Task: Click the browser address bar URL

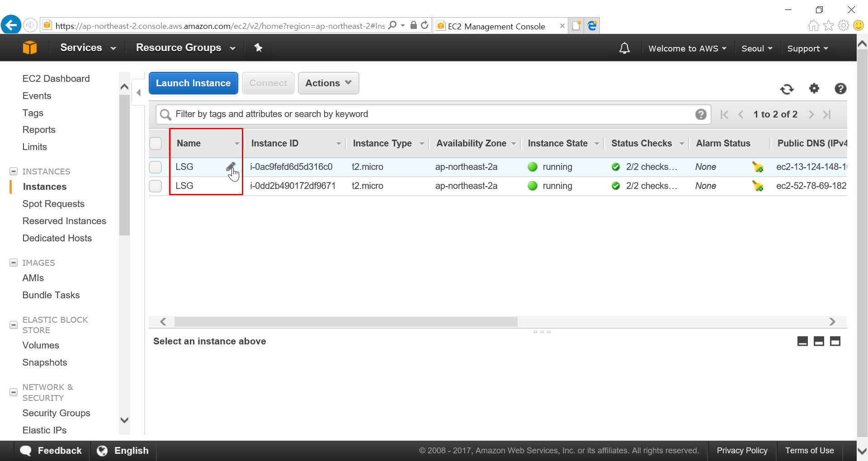Action: point(220,26)
